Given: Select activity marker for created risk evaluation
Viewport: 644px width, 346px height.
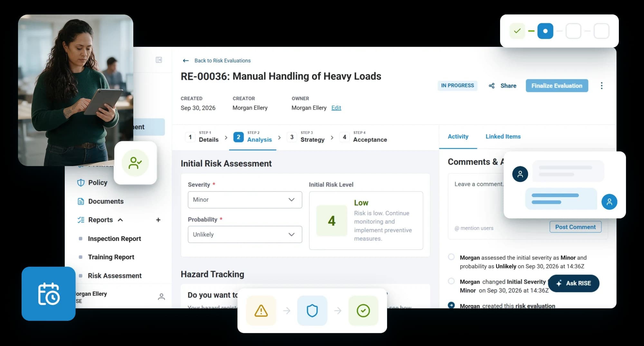Looking at the screenshot, I should (451, 305).
